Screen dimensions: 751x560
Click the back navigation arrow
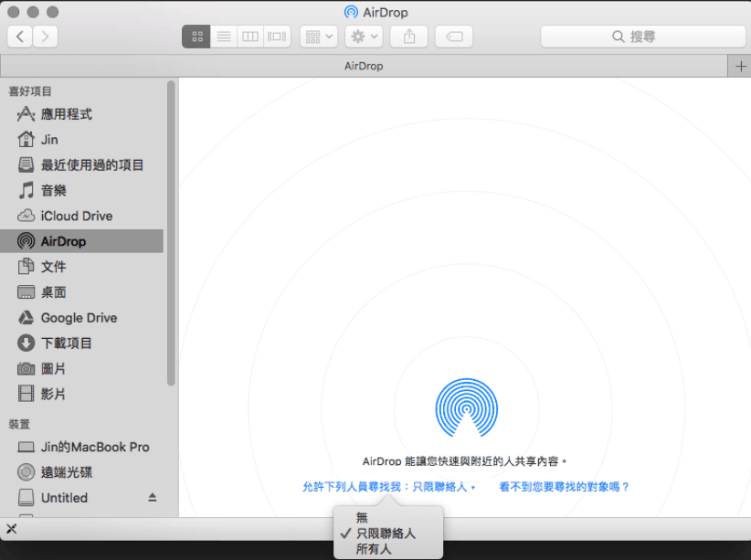[20, 37]
